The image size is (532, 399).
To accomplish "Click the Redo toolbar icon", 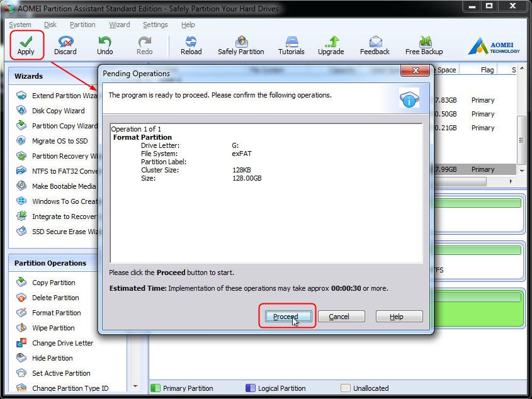I will (145, 45).
